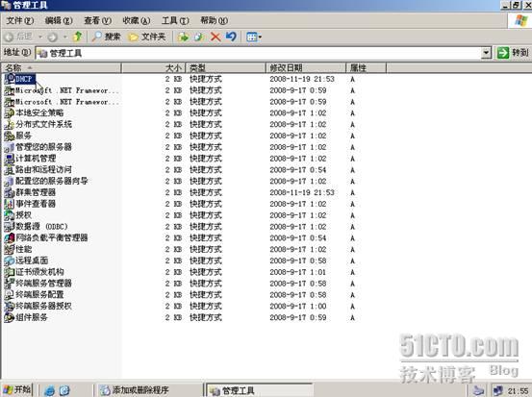Open the Back button history dropdown arrow

(x=40, y=37)
